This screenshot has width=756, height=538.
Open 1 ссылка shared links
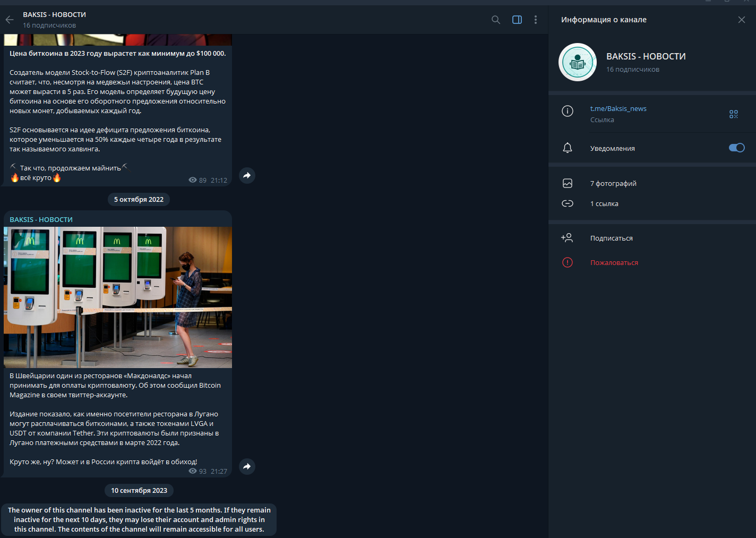604,204
